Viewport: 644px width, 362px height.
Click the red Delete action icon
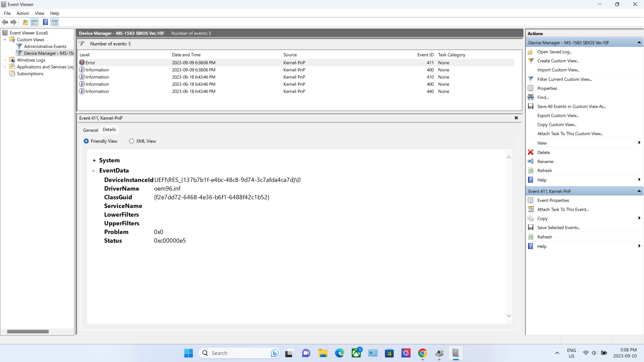tap(531, 152)
